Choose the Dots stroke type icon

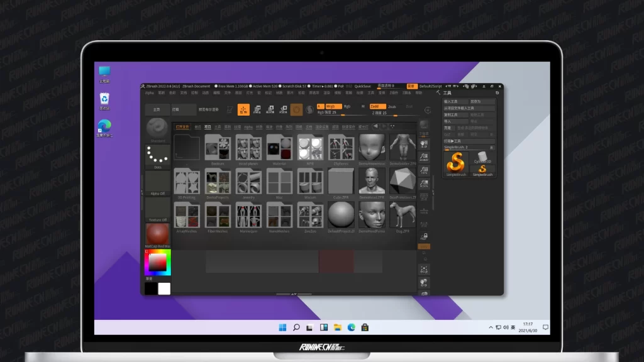(157, 156)
